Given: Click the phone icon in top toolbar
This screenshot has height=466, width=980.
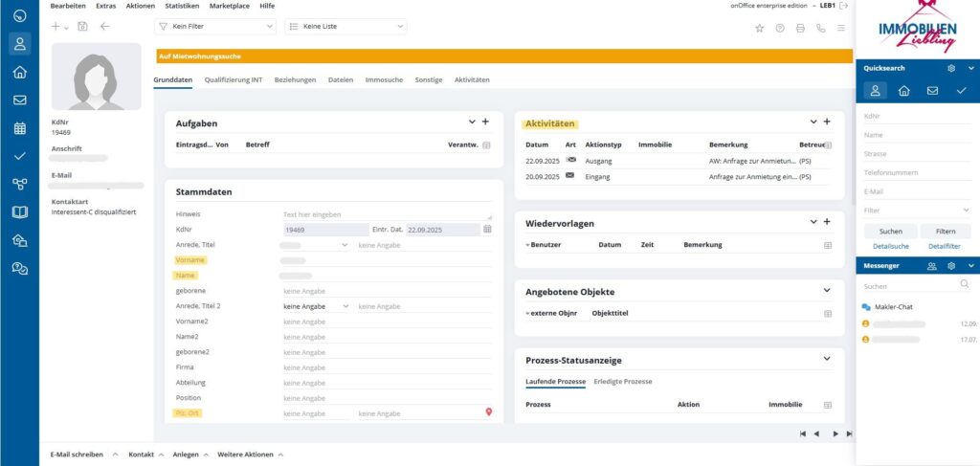Looking at the screenshot, I should tap(821, 28).
